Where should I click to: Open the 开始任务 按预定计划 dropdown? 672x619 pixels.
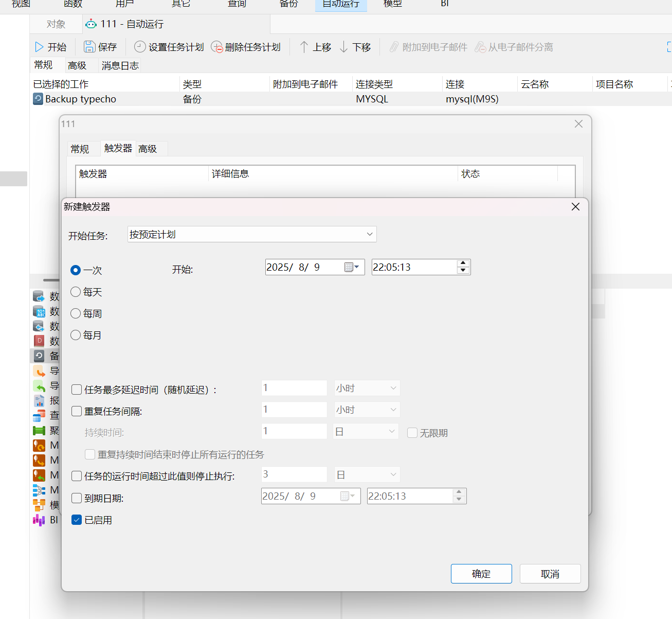click(252, 234)
